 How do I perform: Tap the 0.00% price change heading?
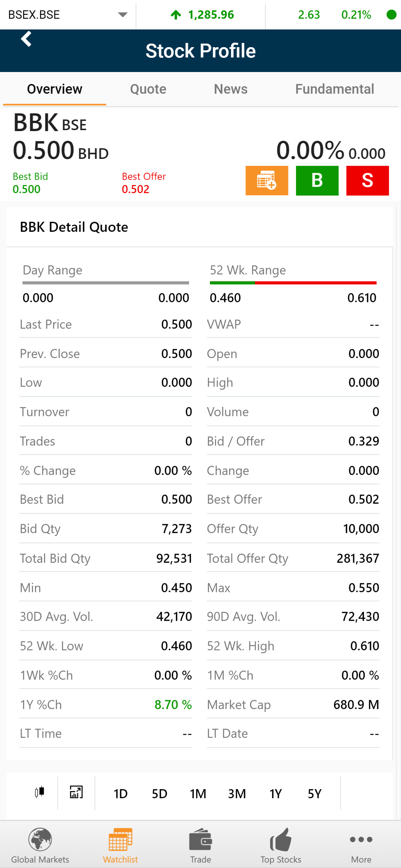pyautogui.click(x=310, y=150)
